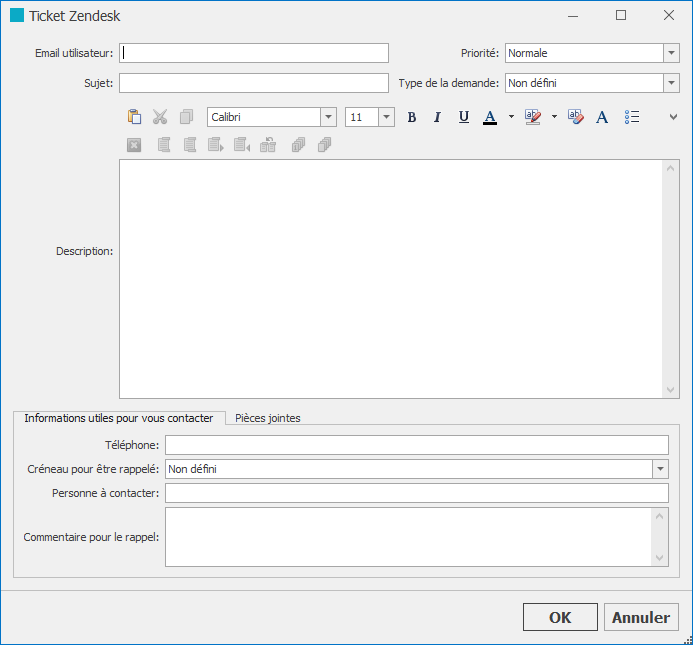Switch to the Pièces jointes tab
The width and height of the screenshot is (693, 645).
point(268,418)
